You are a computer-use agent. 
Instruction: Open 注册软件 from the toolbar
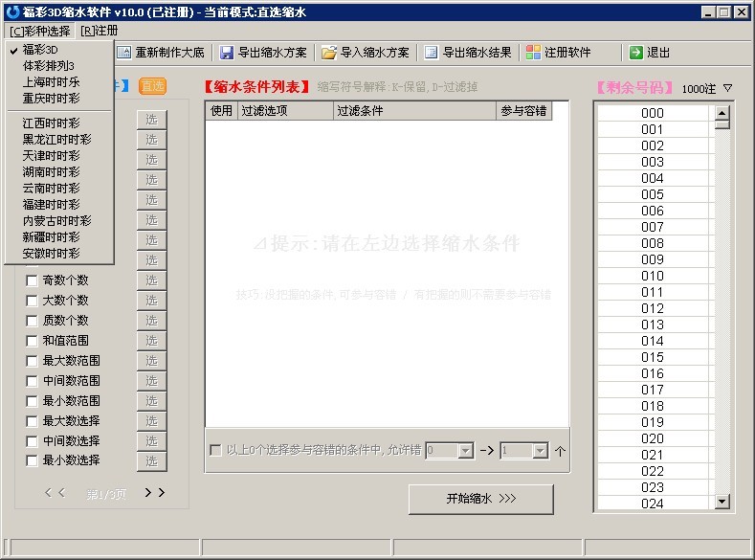click(x=533, y=53)
